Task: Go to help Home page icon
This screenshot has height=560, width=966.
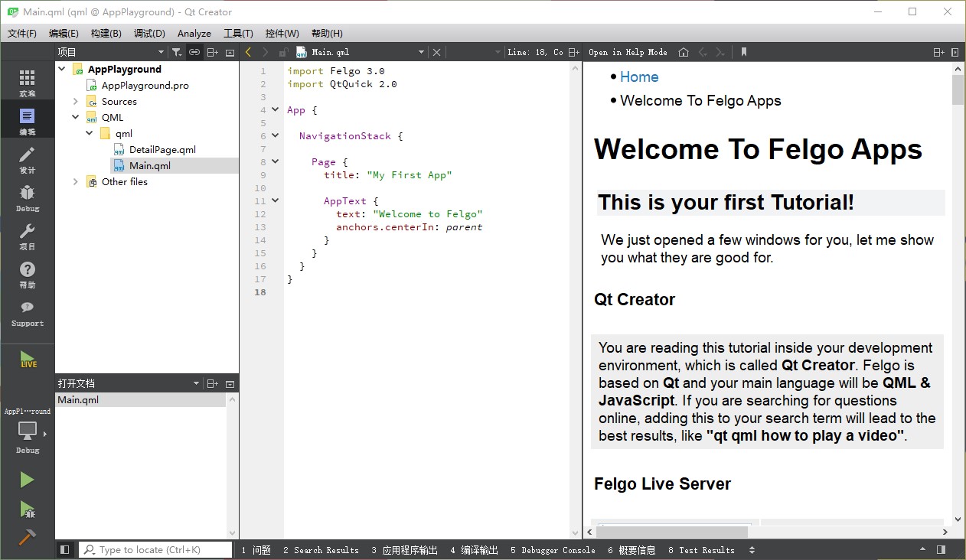Action: pyautogui.click(x=684, y=52)
